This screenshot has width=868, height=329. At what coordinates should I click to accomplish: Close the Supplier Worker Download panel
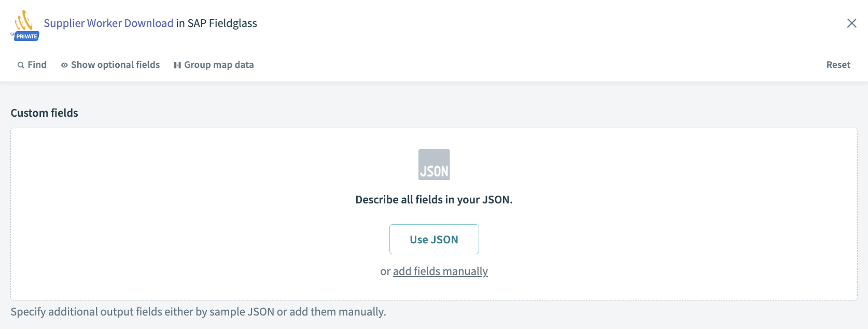click(x=851, y=23)
